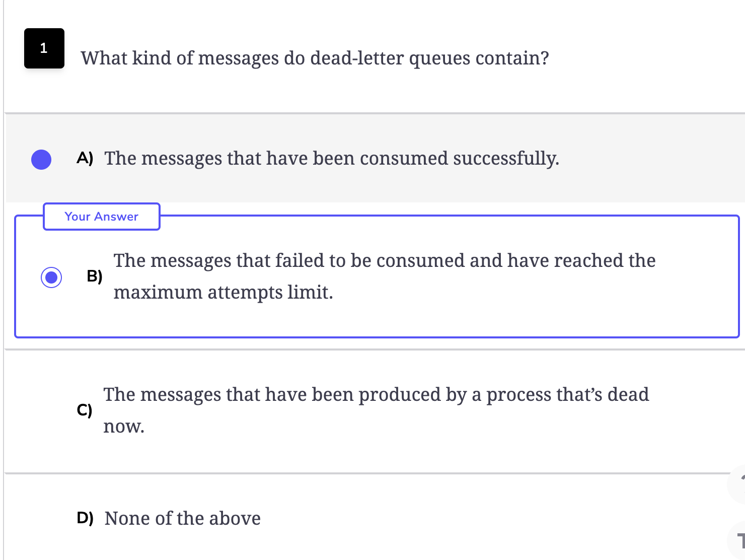Click the second line 'maximum attempts limit.' text
Screen dimensions: 745x560
[223, 292]
